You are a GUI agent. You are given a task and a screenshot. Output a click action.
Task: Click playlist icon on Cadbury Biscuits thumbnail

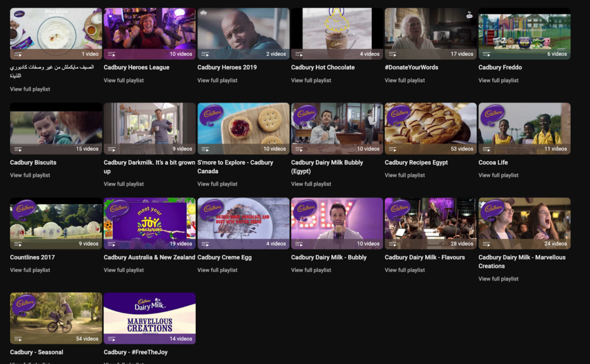click(18, 149)
